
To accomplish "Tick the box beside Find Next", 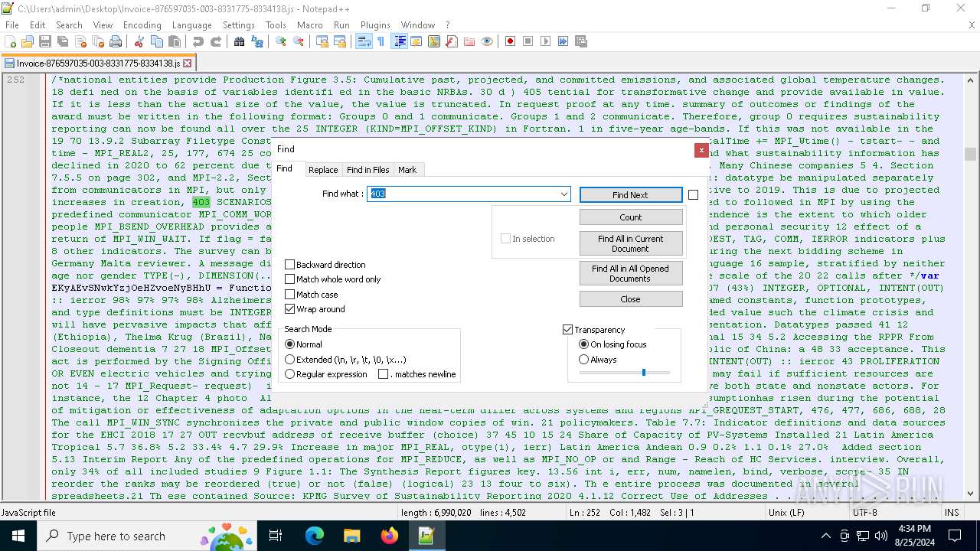I will pyautogui.click(x=693, y=195).
